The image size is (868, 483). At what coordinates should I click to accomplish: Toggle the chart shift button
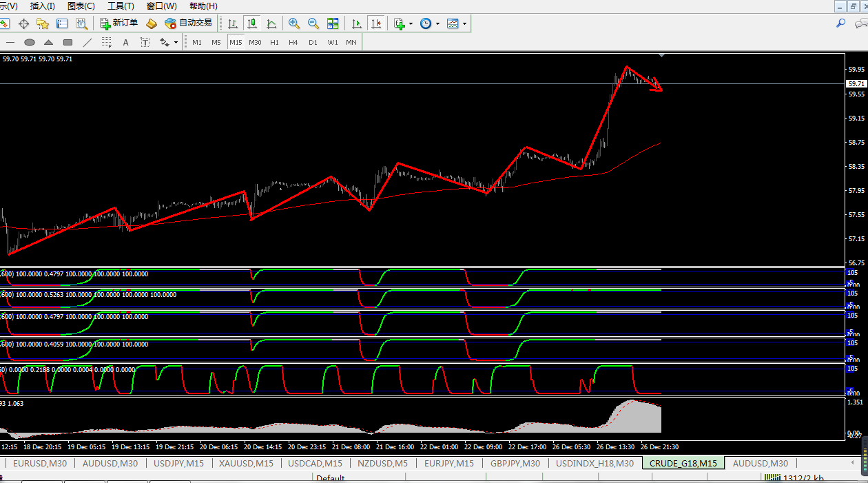click(x=375, y=23)
